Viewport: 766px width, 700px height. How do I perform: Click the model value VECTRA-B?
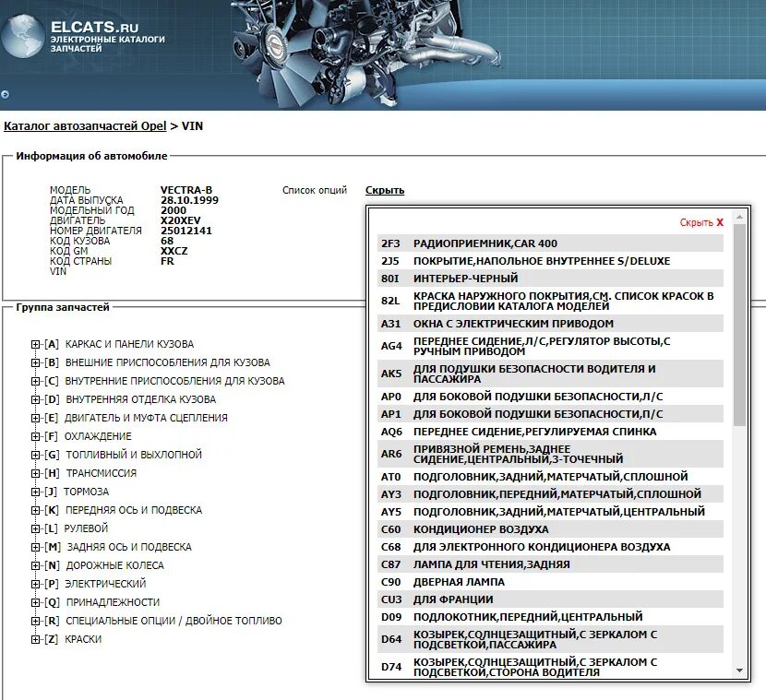pos(186,190)
